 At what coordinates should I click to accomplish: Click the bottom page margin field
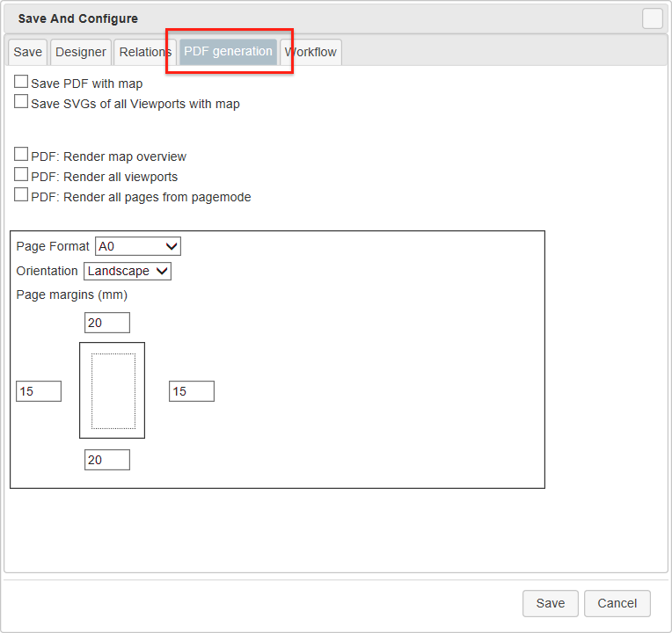coord(107,460)
